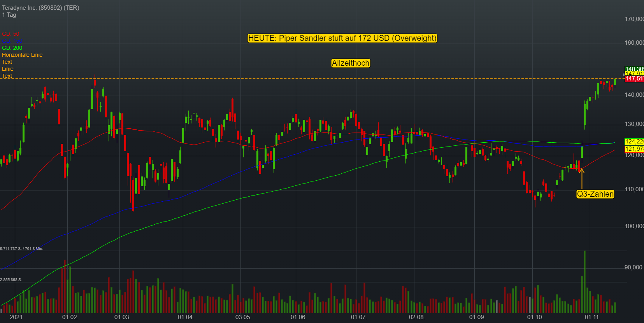Click the yellow 147,91 price tag
The width and height of the screenshot is (644, 323).
(634, 73)
